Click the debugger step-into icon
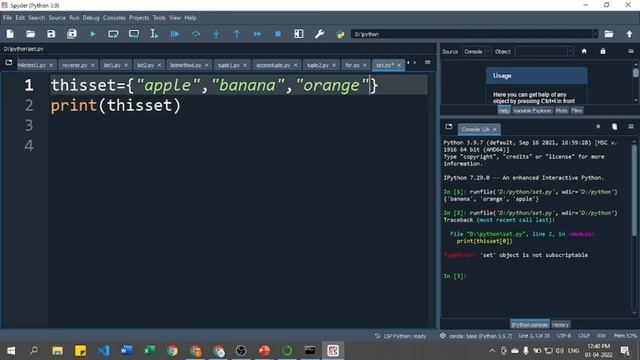The height and width of the screenshot is (360, 640). 216,34
